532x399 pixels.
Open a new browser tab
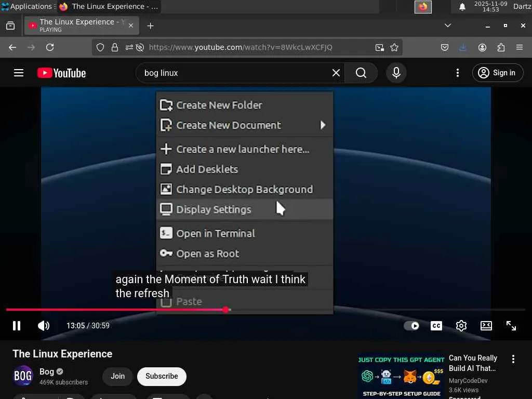pos(150,26)
